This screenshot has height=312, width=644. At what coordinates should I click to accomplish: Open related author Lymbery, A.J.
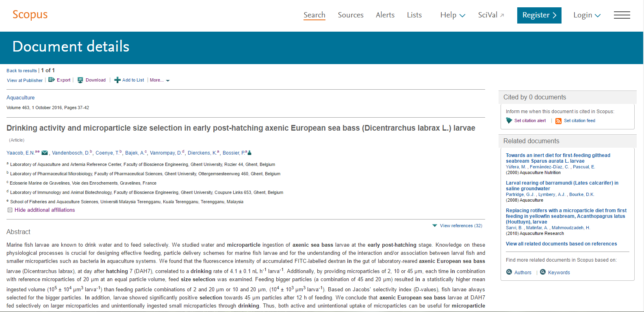[x=552, y=194]
